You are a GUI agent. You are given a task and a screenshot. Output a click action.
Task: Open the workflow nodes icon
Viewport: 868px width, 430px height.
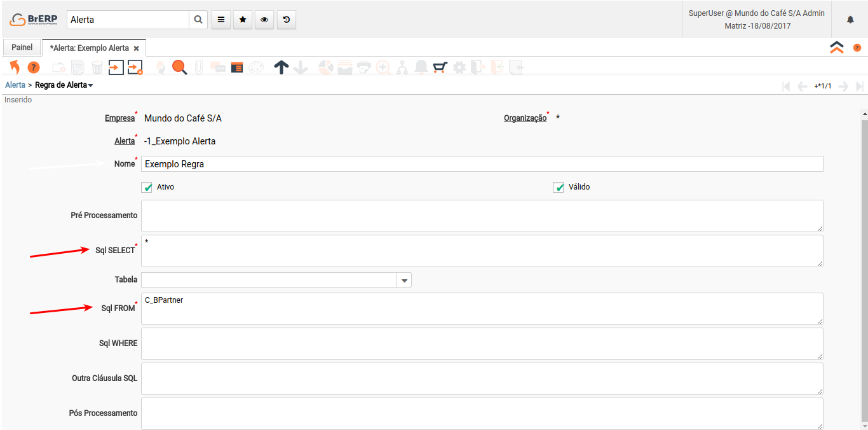pos(402,67)
